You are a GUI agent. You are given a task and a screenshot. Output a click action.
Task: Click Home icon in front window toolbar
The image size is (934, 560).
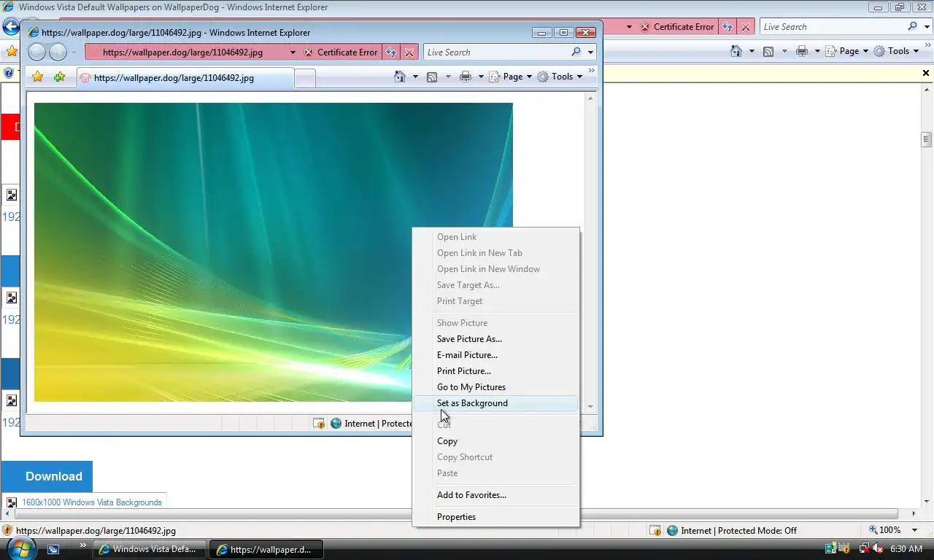pos(400,77)
